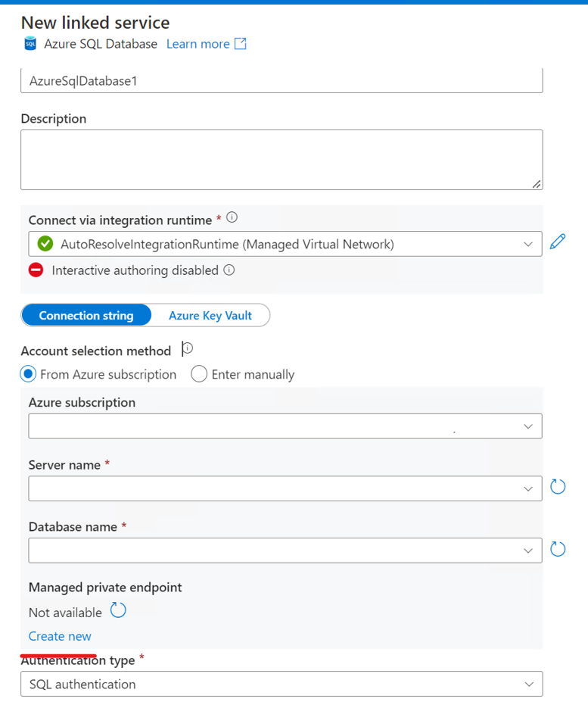
Task: Click inside the Description text area
Action: point(282,158)
